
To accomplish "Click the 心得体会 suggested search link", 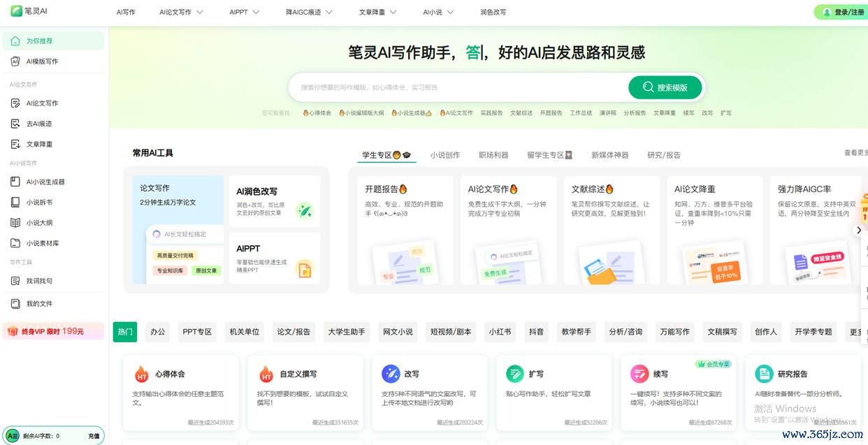I will click(x=317, y=112).
